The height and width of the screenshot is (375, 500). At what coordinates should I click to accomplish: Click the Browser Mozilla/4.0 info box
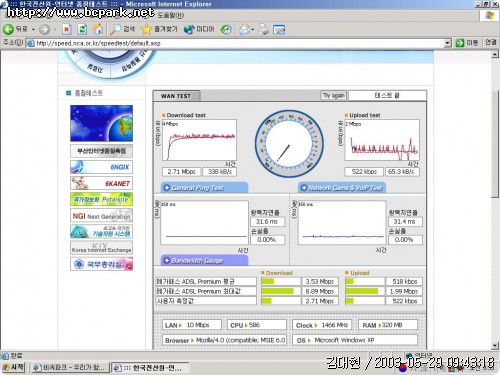pos(225,340)
